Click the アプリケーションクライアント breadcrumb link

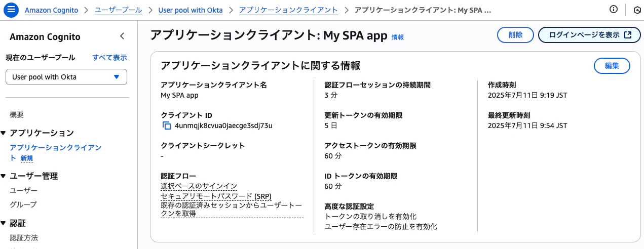288,10
